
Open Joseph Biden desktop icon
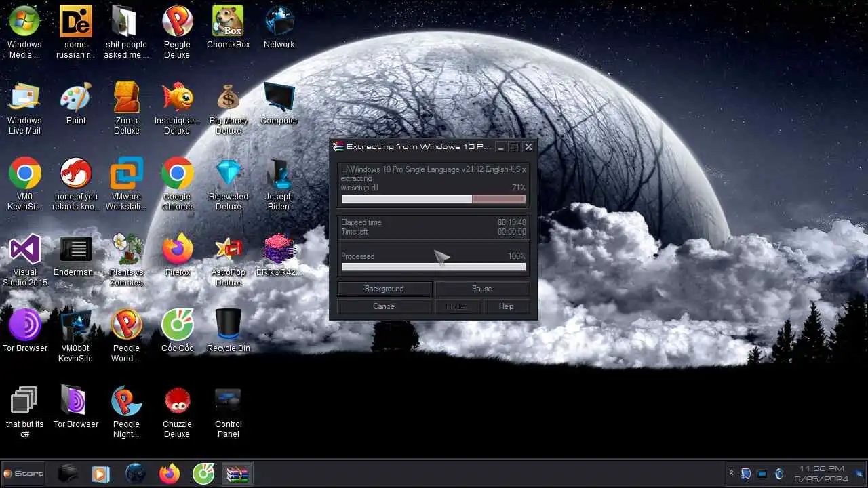279,184
